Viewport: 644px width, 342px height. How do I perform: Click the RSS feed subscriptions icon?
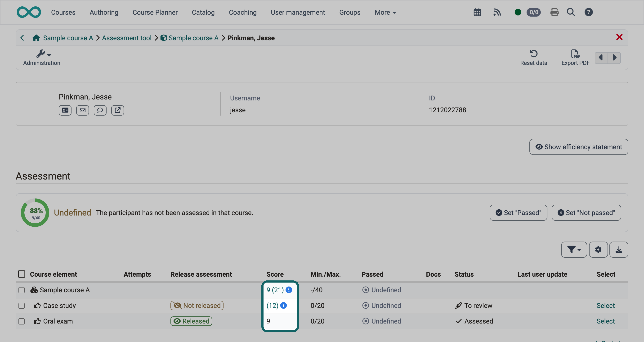point(497,12)
